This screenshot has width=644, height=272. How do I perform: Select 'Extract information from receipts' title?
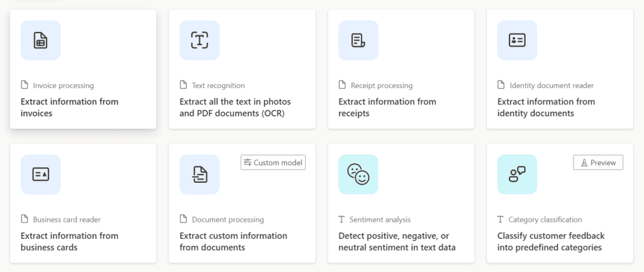coord(387,107)
